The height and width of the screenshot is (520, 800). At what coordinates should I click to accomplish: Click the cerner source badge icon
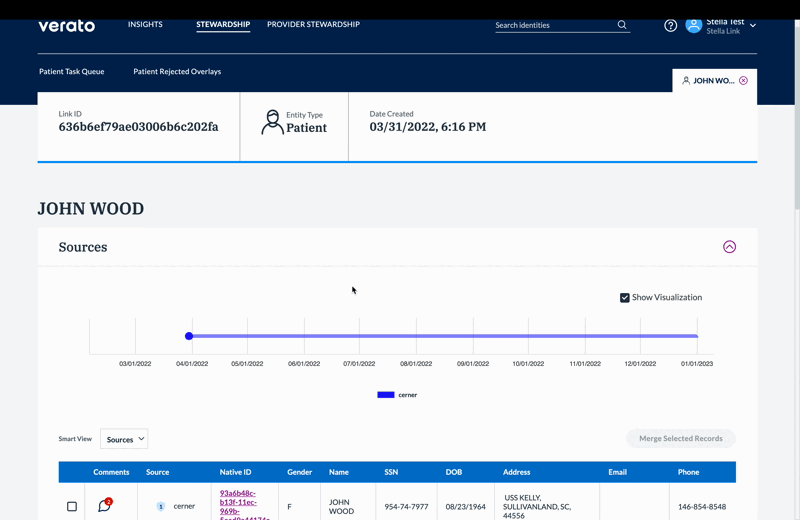pyautogui.click(x=160, y=507)
